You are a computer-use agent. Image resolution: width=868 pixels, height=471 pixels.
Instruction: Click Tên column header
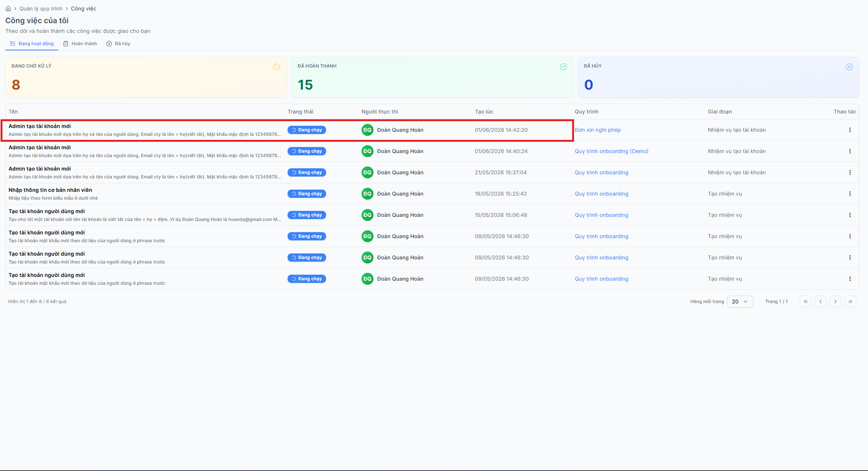(x=13, y=112)
